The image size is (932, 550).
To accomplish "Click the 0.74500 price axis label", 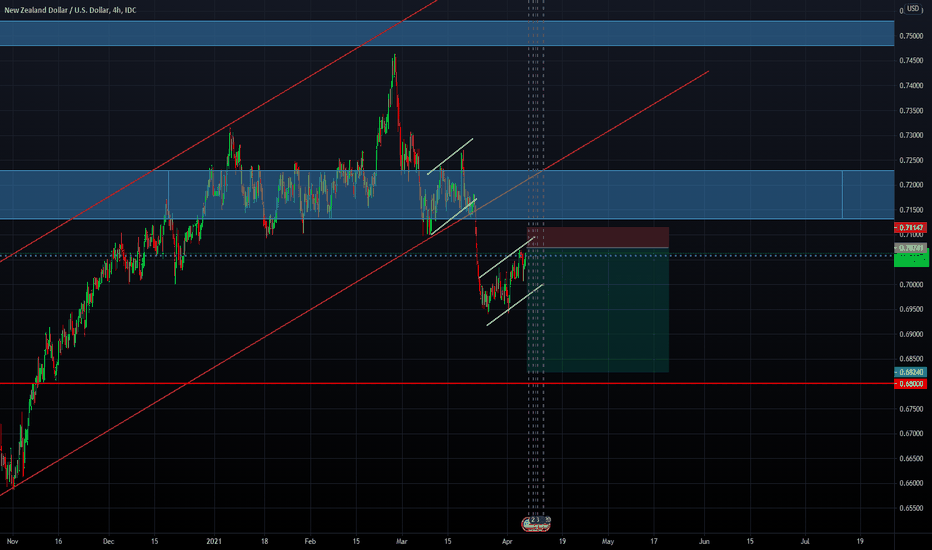I will coord(911,61).
